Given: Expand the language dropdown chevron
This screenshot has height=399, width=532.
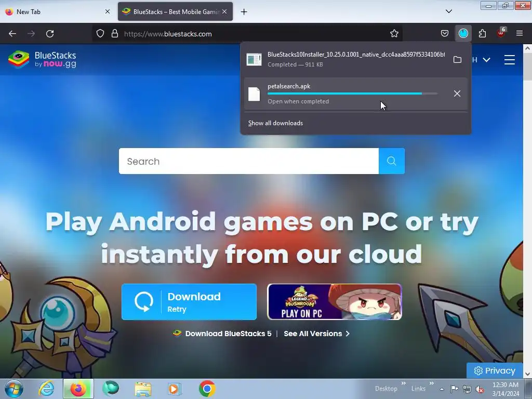Looking at the screenshot, I should [x=486, y=60].
